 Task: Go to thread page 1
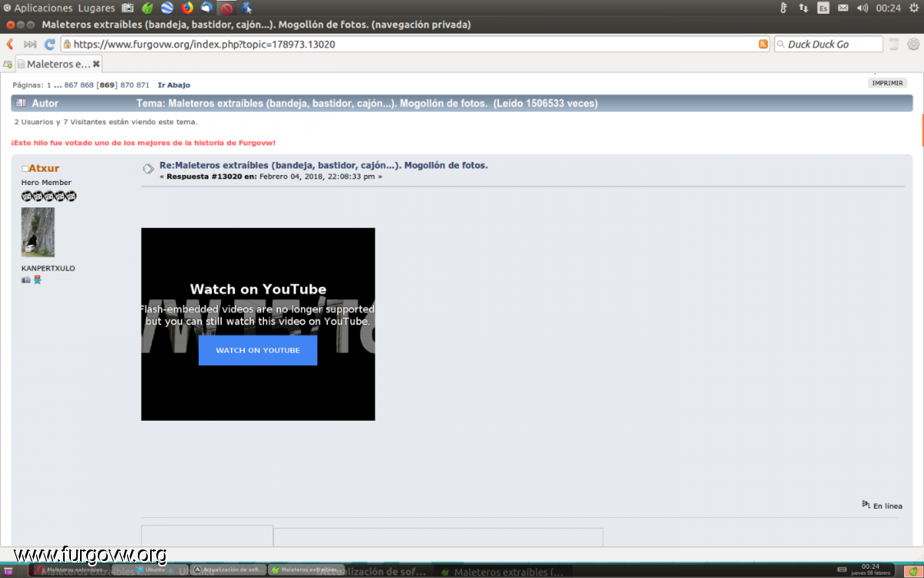pyautogui.click(x=49, y=85)
